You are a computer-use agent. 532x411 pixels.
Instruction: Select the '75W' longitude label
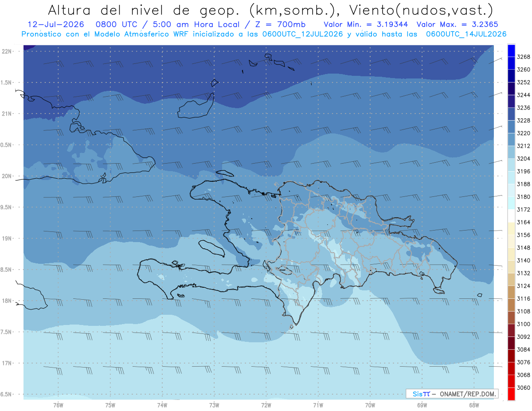(110, 405)
